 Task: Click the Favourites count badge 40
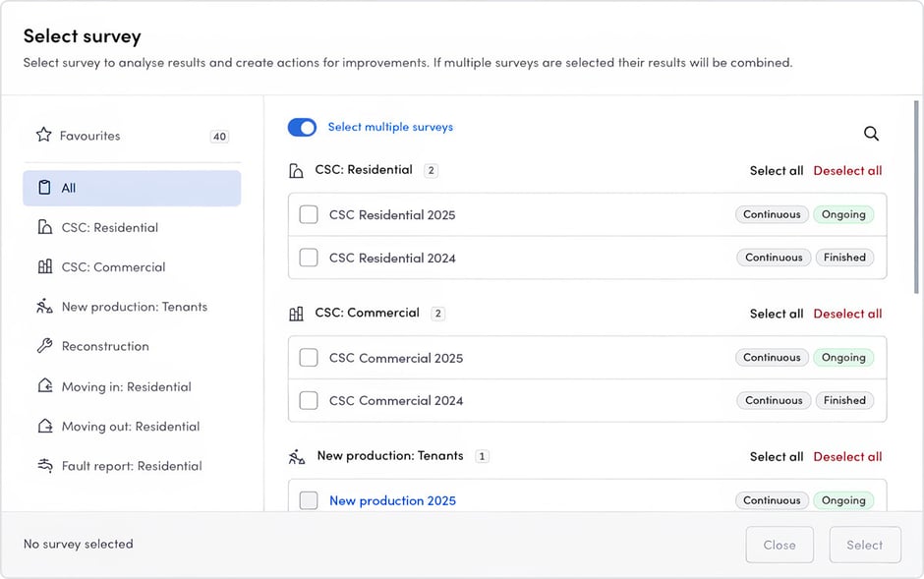(x=219, y=137)
